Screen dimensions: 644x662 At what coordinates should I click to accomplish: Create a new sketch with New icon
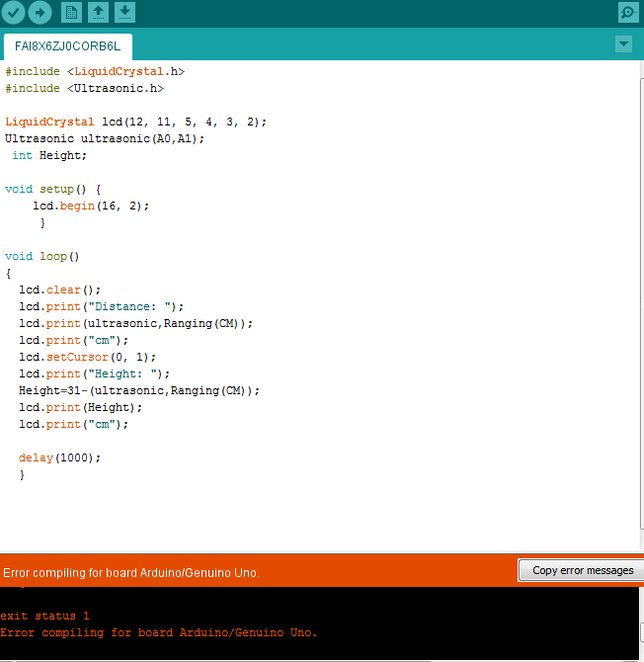(71, 13)
